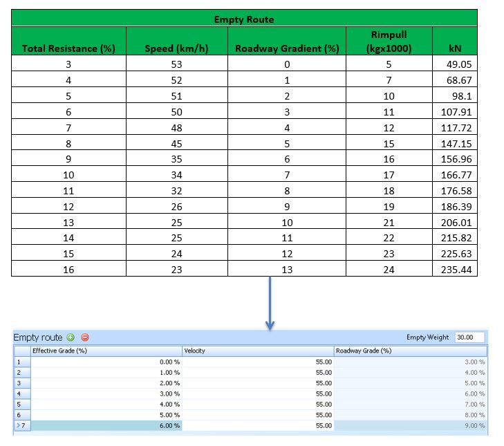Screen dimensions: 504x446
Task: Select row 4 header in grid
Action: tap(21, 393)
